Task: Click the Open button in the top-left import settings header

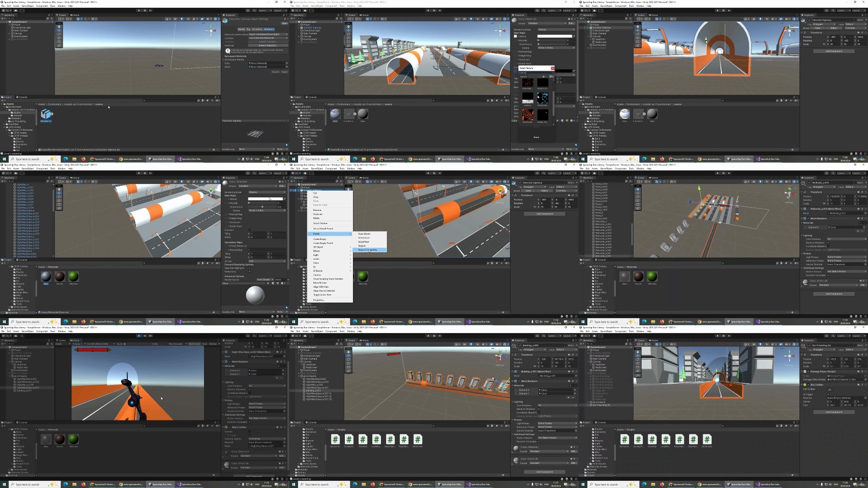Action: click(x=285, y=23)
